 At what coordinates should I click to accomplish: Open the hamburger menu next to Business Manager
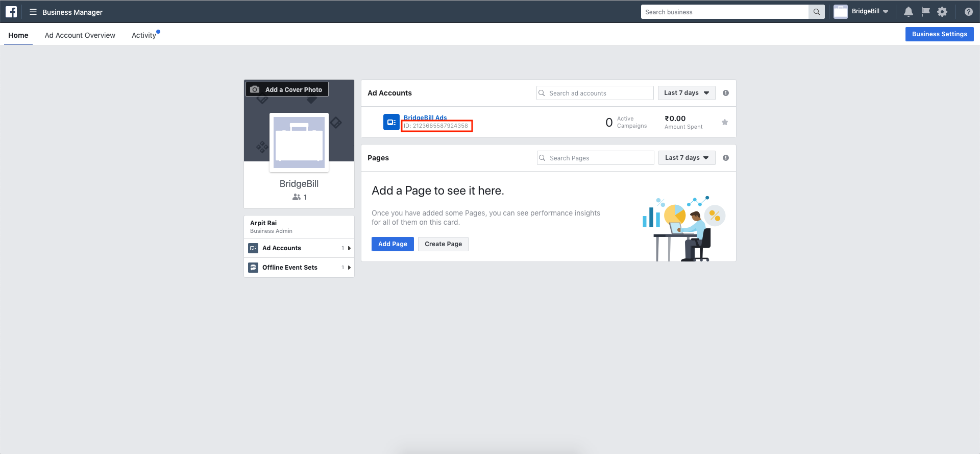pos(33,12)
